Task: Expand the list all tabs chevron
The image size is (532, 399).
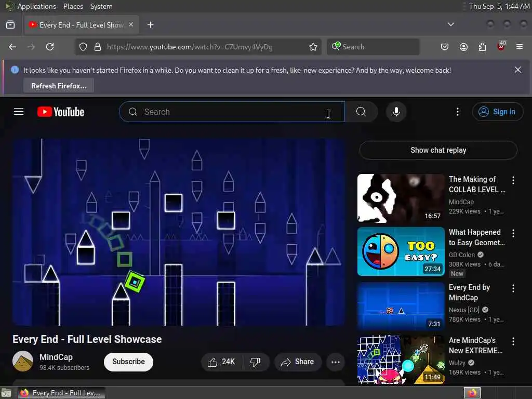Action: 450,24
